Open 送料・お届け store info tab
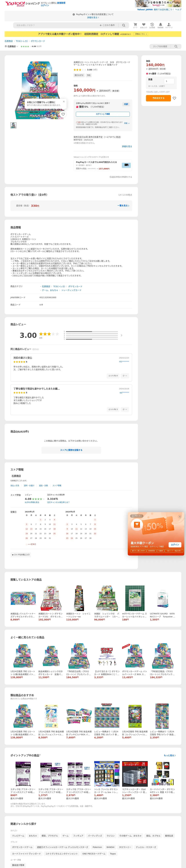Screen dimensions: 186x868 [29, 486]
